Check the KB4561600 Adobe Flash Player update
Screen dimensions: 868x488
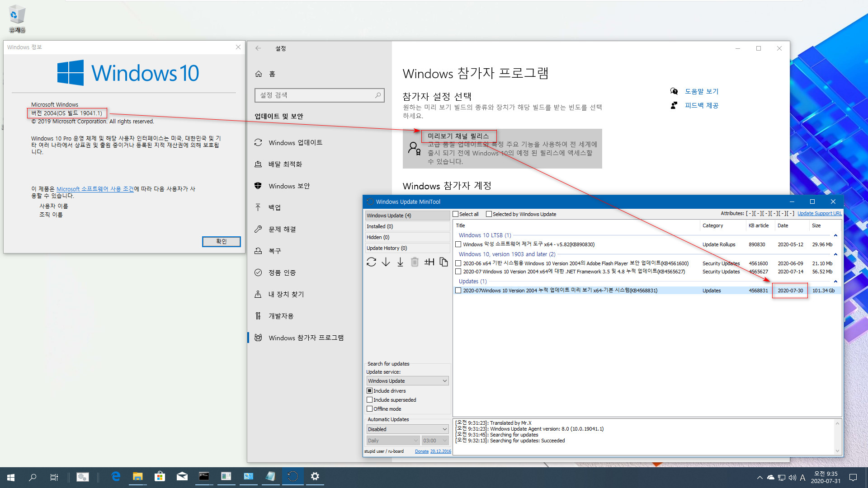(x=458, y=263)
